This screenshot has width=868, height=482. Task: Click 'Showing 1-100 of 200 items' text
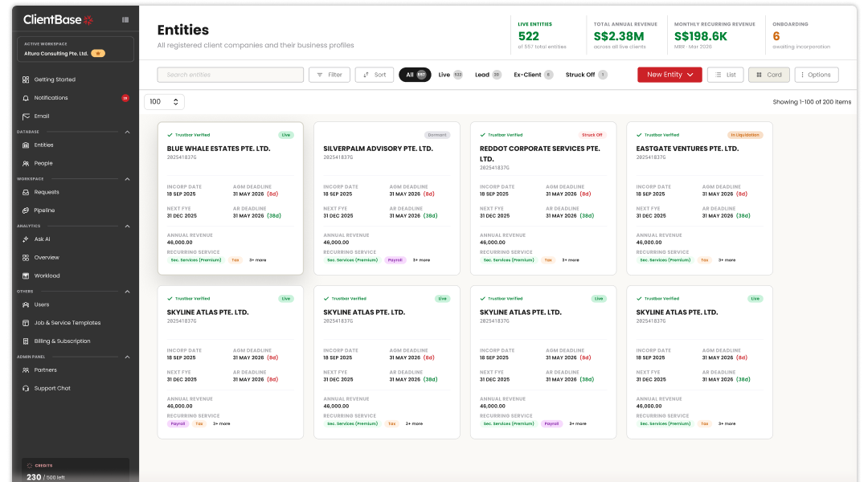[812, 102]
